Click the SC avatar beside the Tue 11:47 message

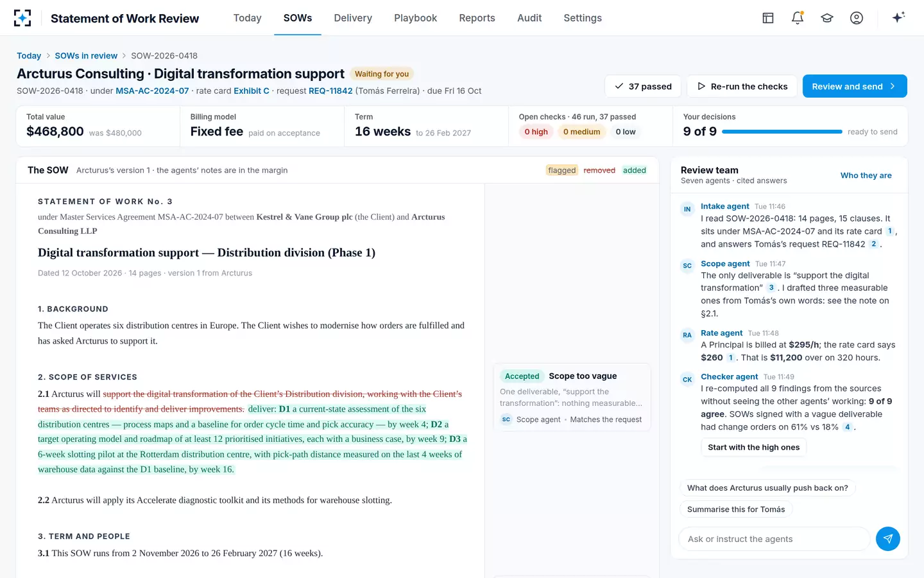[687, 266]
